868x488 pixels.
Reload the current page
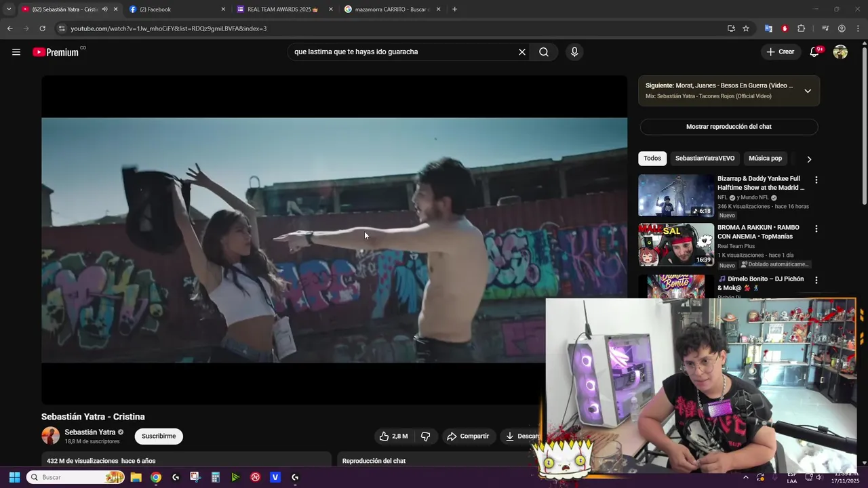pos(42,28)
